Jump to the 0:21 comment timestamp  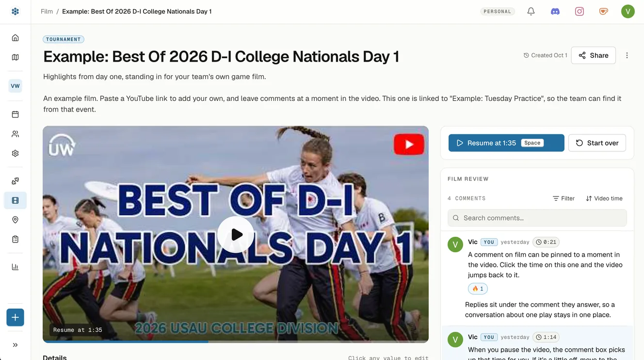click(x=546, y=242)
